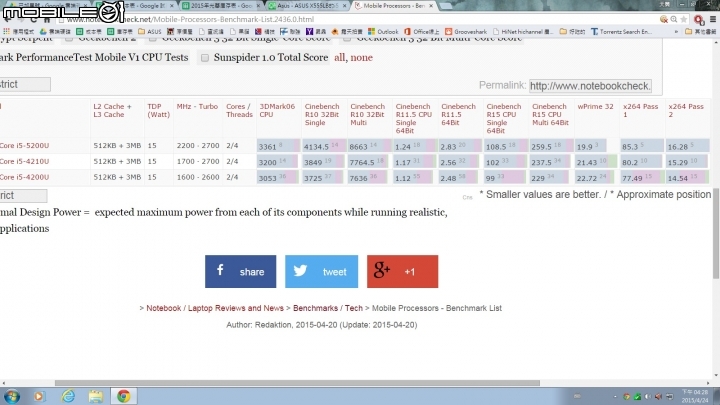Show more bookmarks overflow chevron
The height and width of the screenshot is (405, 720).
pyautogui.click(x=676, y=32)
